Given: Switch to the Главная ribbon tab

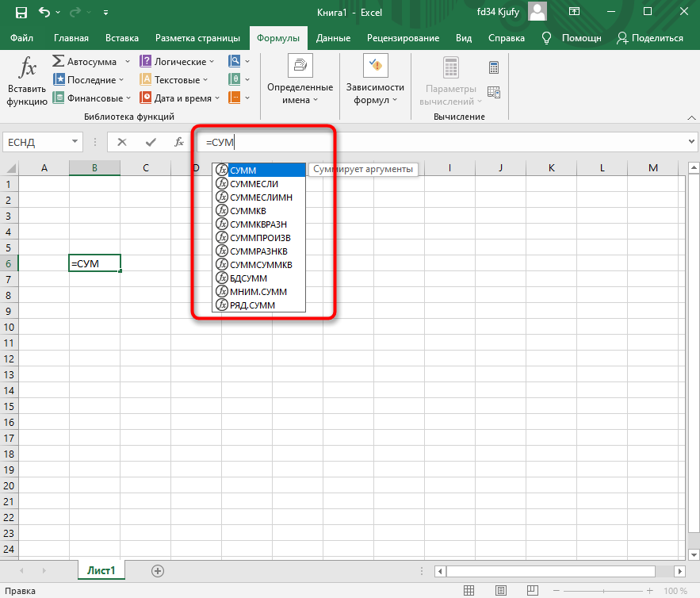Looking at the screenshot, I should tap(71, 38).
